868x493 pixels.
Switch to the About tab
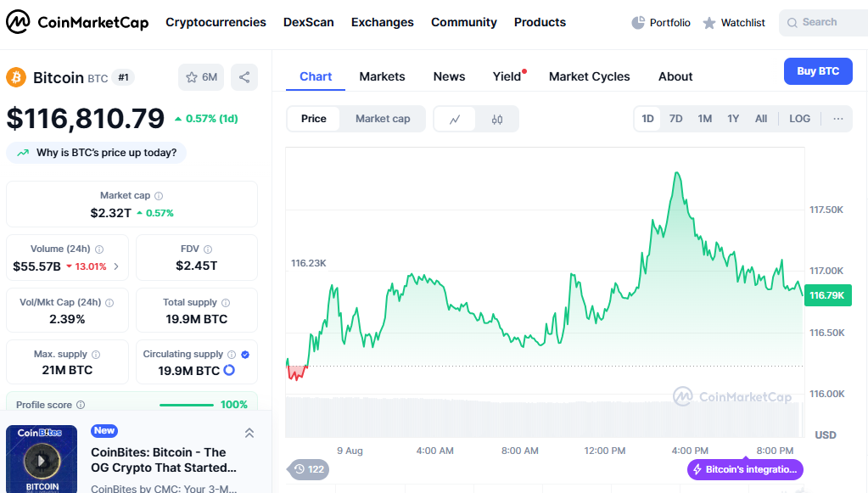(x=675, y=77)
